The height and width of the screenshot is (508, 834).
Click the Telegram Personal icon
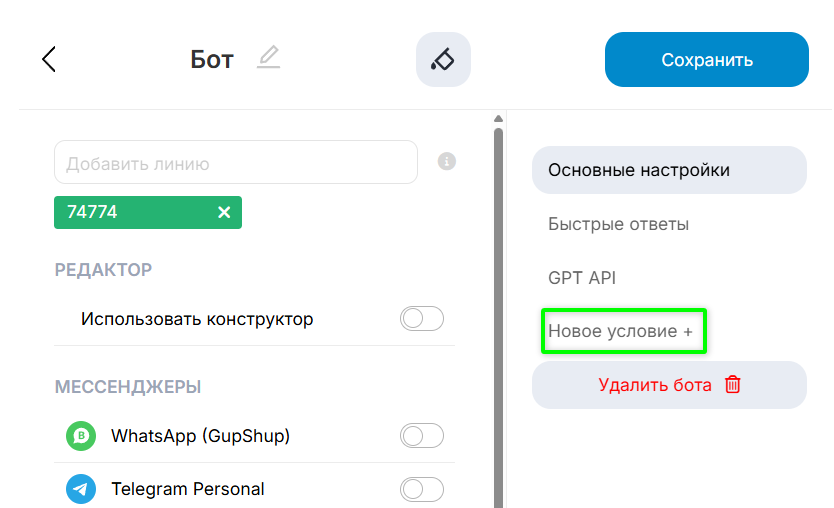(81, 489)
